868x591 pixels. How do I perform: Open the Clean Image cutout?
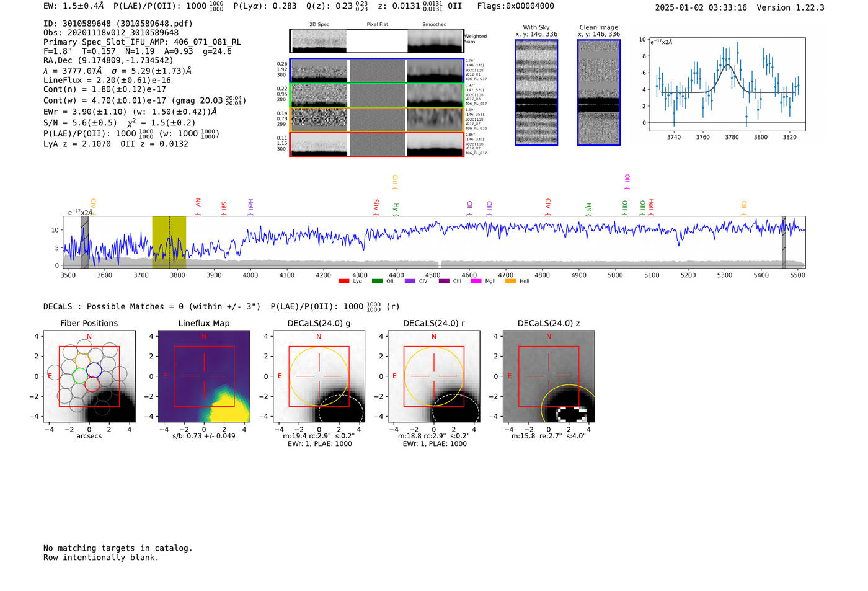coord(599,92)
